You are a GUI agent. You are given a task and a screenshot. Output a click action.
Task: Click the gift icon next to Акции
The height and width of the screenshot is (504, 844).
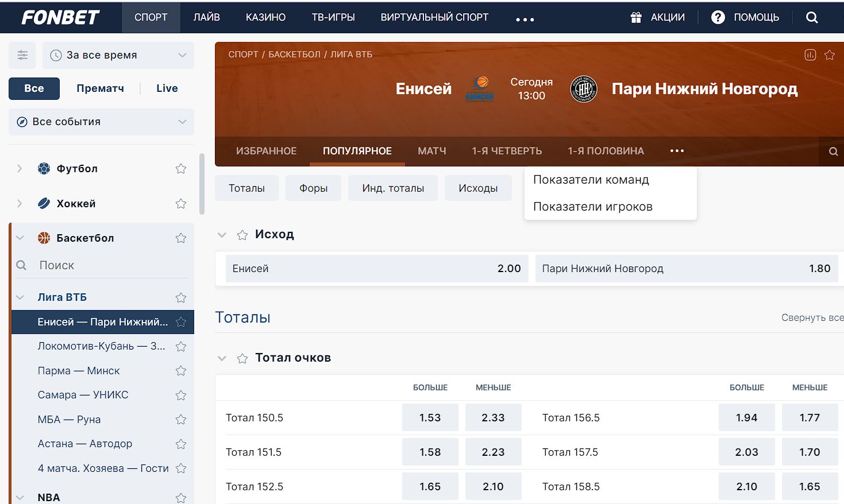click(x=636, y=17)
